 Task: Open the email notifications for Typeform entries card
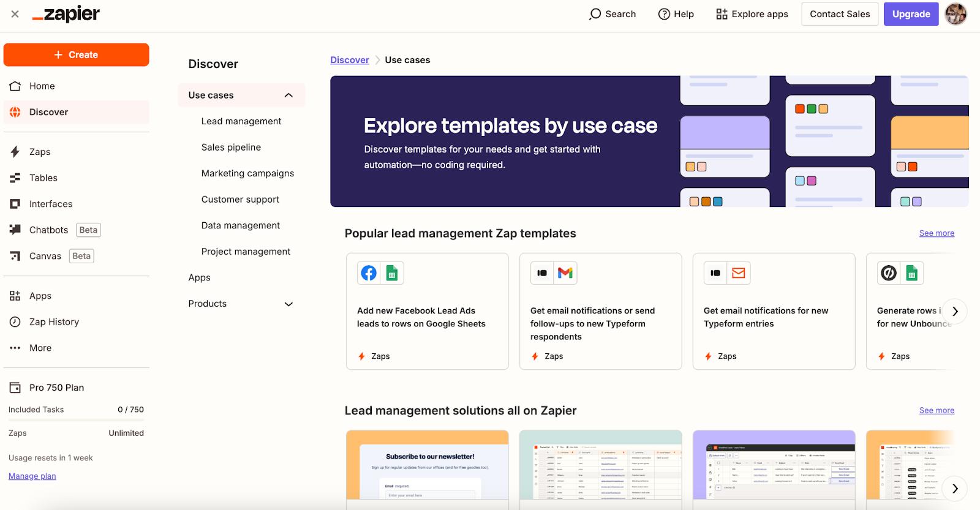(x=774, y=312)
